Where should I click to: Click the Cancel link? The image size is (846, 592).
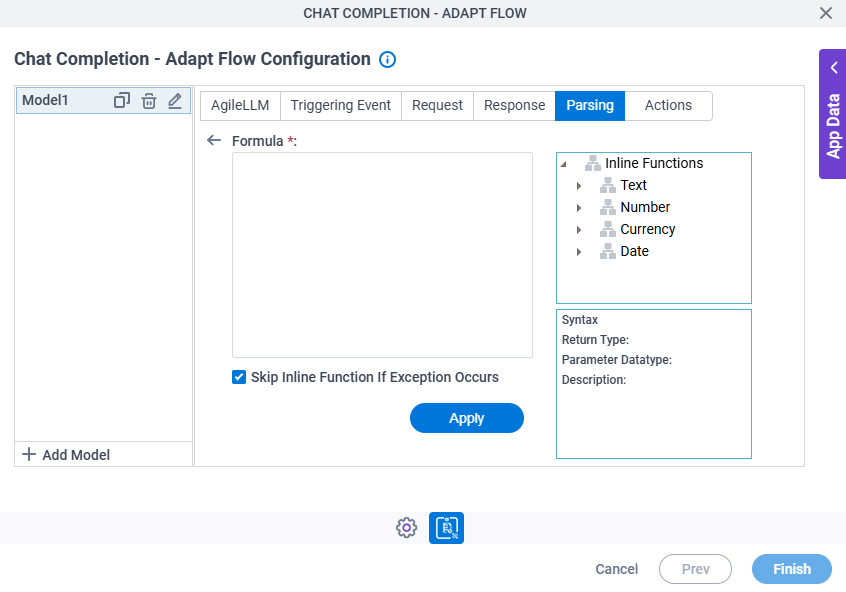coord(617,569)
